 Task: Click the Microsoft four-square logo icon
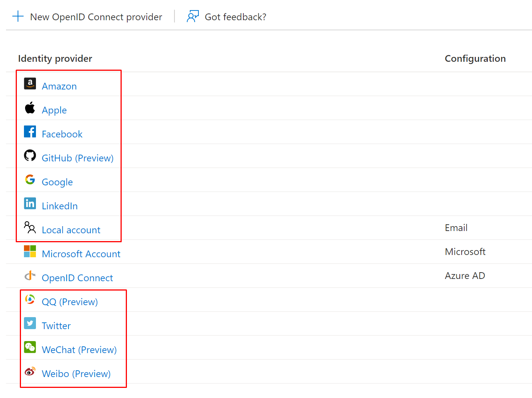tap(30, 251)
